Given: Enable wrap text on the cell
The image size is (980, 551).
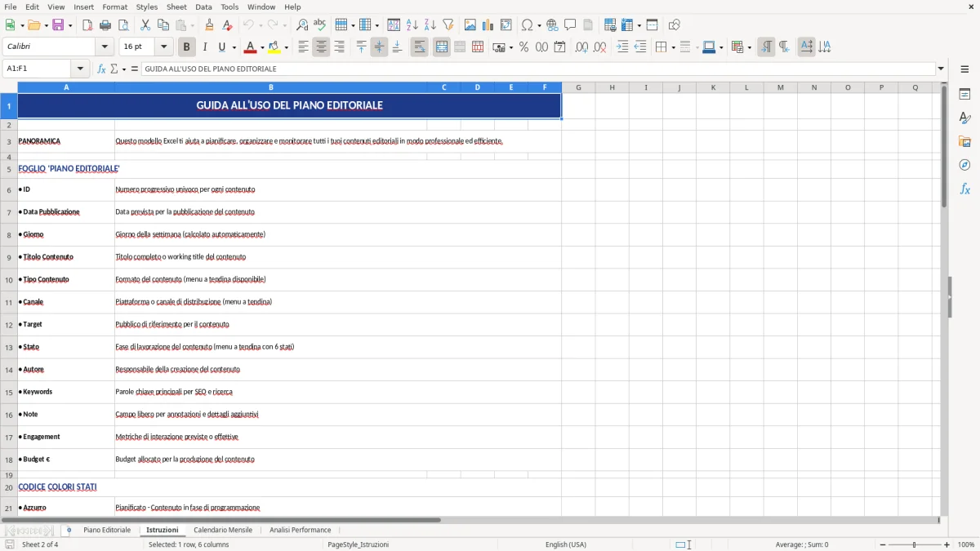Looking at the screenshot, I should click(420, 47).
